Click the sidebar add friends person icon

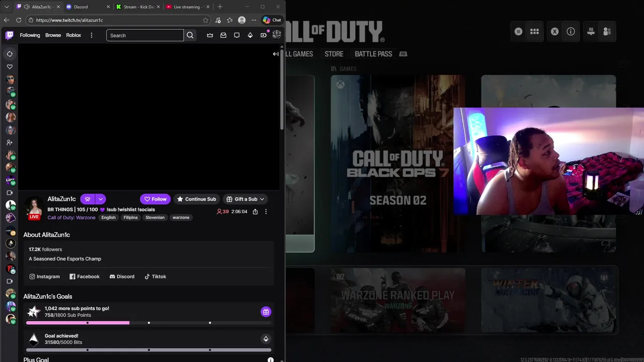[x=10, y=143]
